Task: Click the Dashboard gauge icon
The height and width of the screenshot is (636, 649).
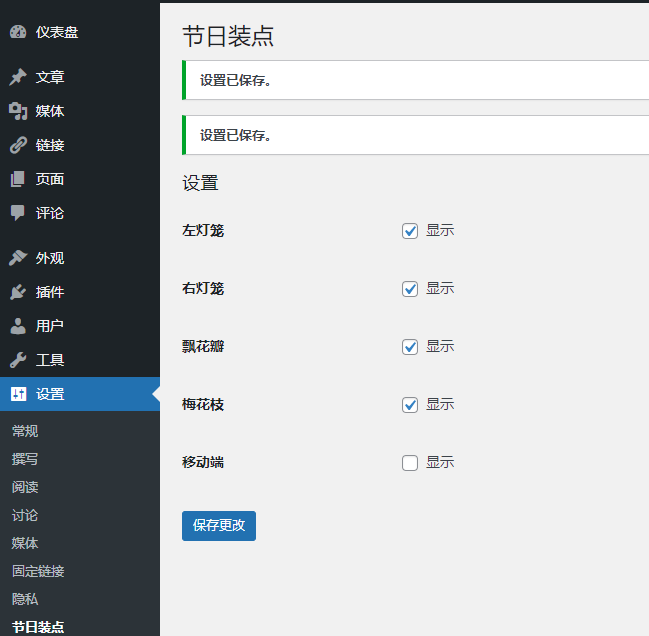Action: click(x=18, y=32)
